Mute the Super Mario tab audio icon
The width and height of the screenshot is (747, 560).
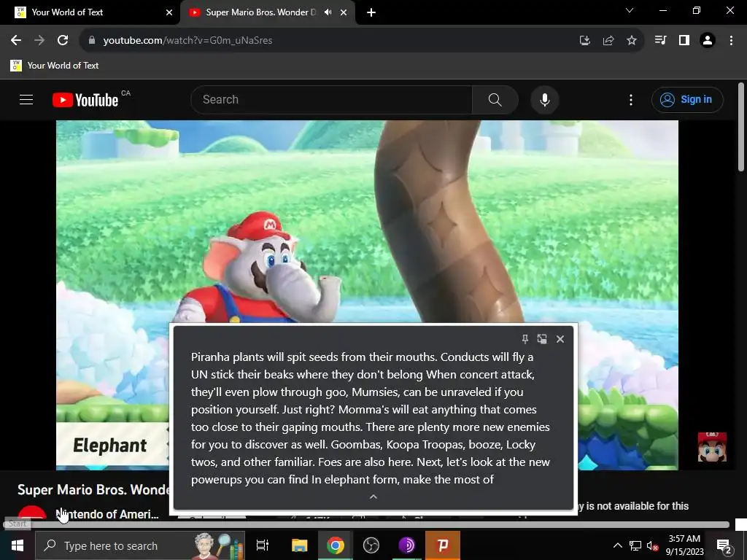(x=328, y=12)
